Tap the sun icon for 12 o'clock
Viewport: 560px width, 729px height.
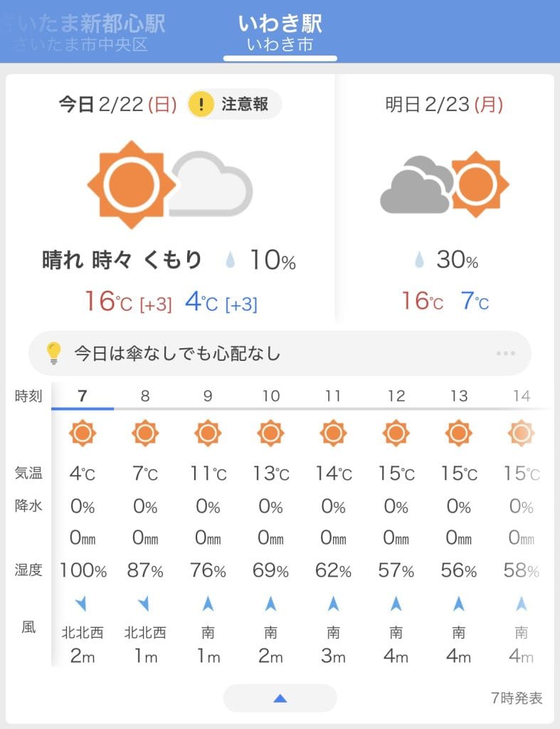pyautogui.click(x=396, y=433)
